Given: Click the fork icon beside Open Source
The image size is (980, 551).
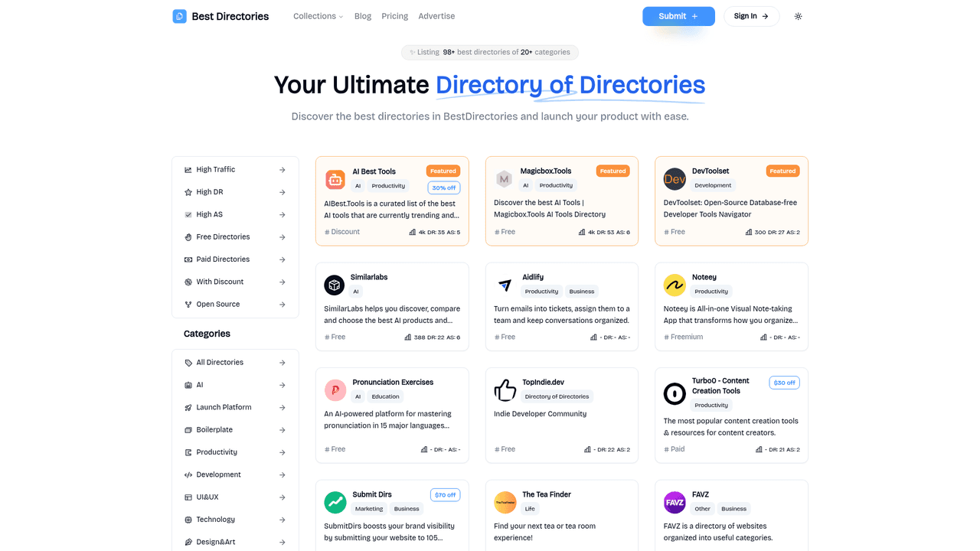Looking at the screenshot, I should click(x=188, y=305).
